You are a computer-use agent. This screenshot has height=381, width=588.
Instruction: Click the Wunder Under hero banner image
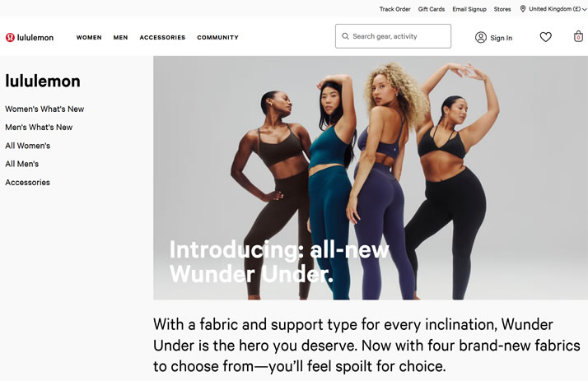click(371, 178)
